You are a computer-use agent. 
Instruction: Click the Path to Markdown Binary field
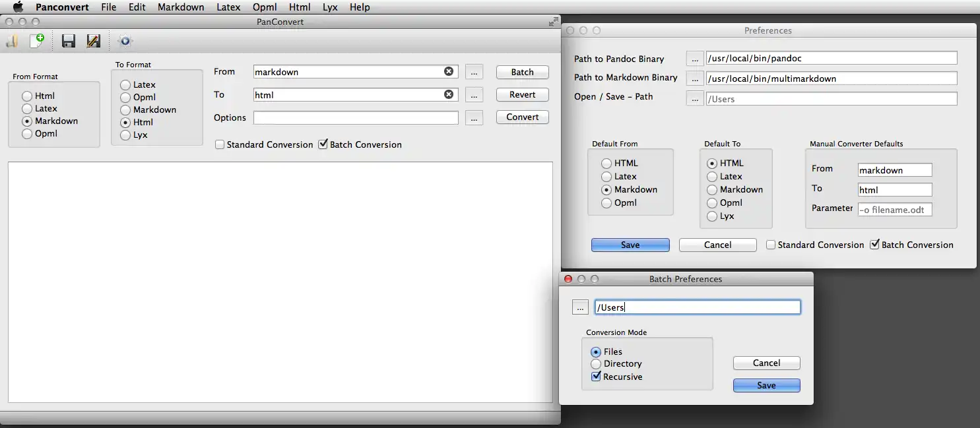click(x=832, y=78)
